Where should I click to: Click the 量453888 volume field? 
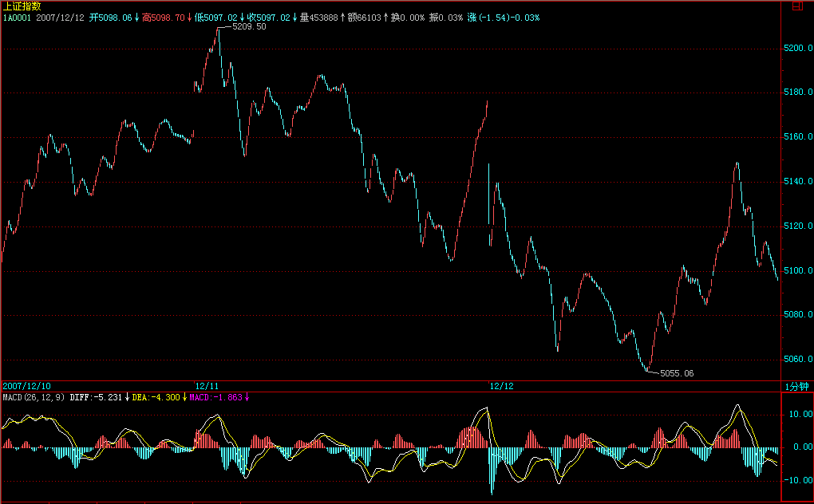tap(322, 17)
